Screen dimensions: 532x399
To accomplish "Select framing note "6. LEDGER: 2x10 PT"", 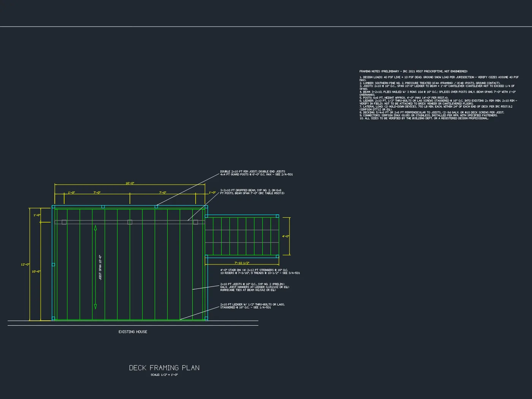I will tap(438, 102).
